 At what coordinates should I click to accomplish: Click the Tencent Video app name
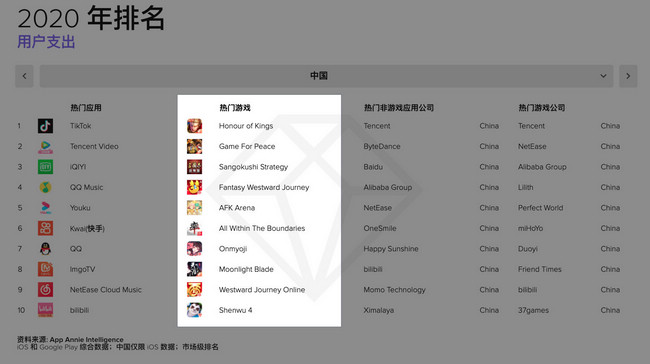94,146
